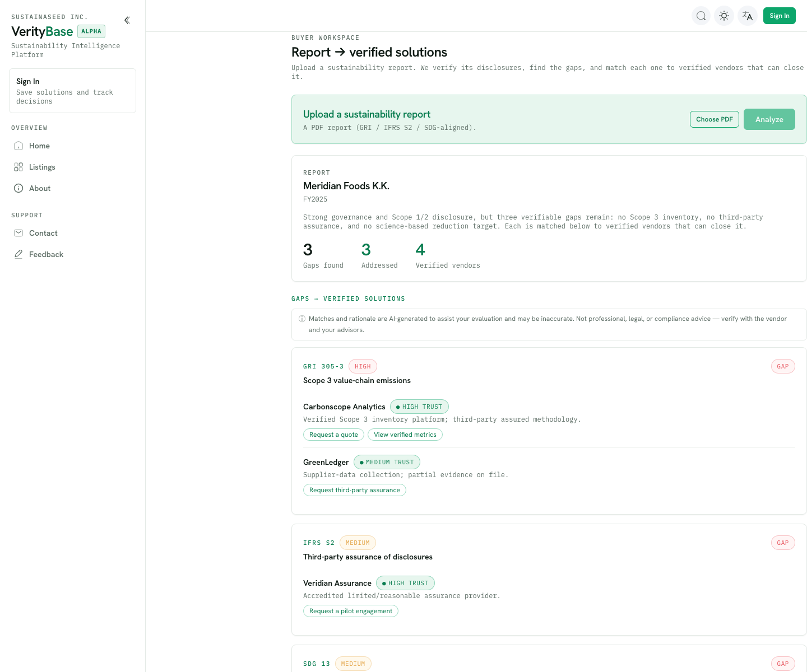Click the disclaimer info icon
The width and height of the screenshot is (807, 672).
(302, 319)
